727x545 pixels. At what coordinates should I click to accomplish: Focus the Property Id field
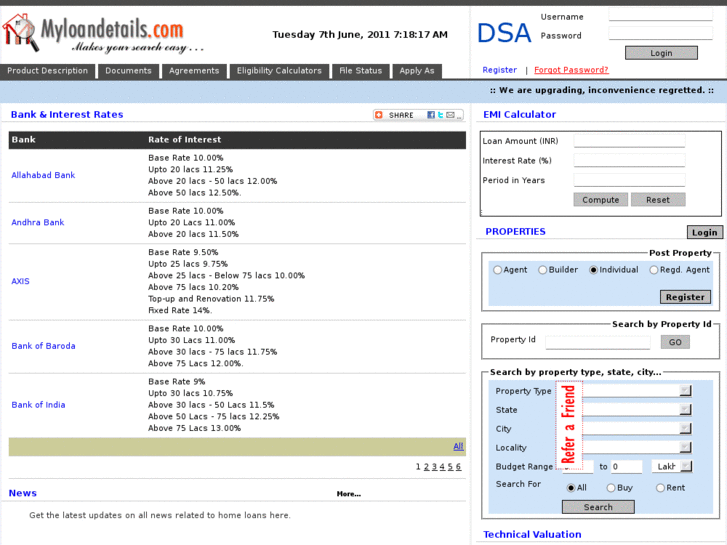(x=598, y=342)
